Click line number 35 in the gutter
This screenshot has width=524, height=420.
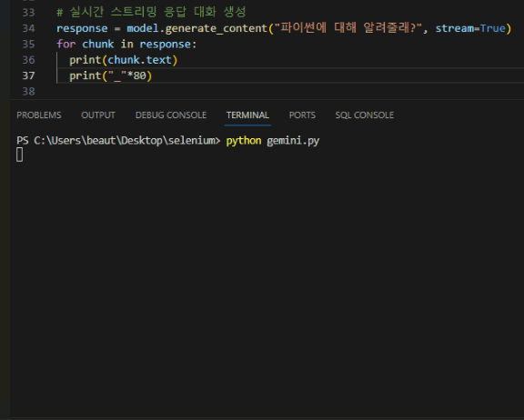(28, 44)
